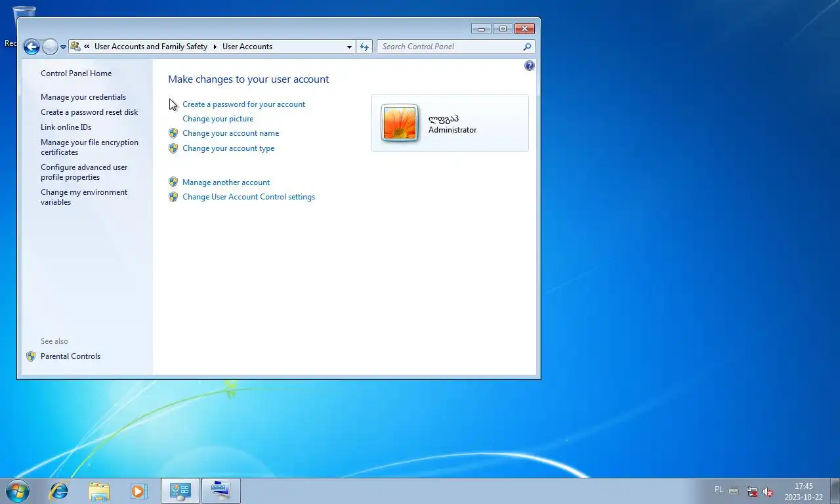The width and height of the screenshot is (840, 504).
Task: Click the shield icon beside Parental Controls
Action: (31, 356)
